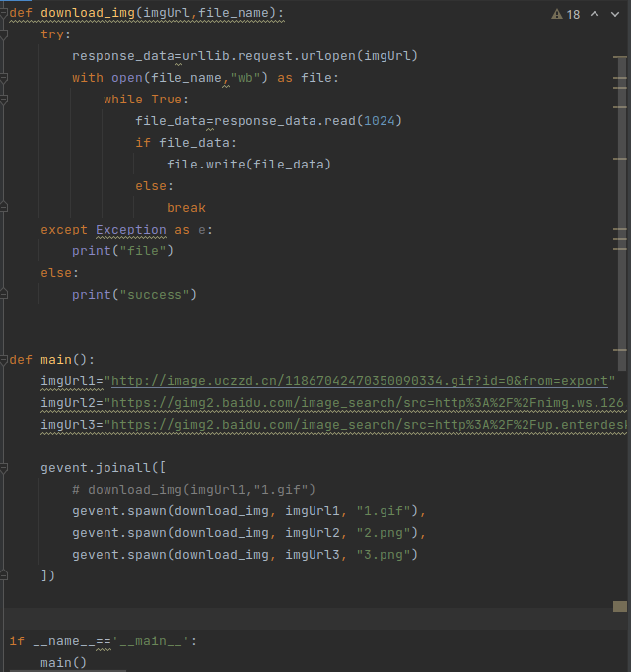This screenshot has height=672, width=631.
Task: Click fold end marker at break line
Action: (x=3, y=208)
